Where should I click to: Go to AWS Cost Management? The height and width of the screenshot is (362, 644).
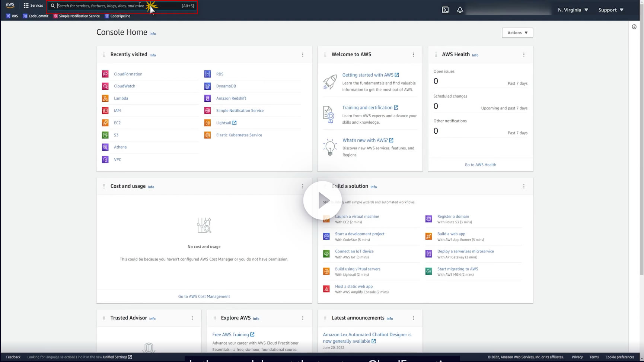204,296
